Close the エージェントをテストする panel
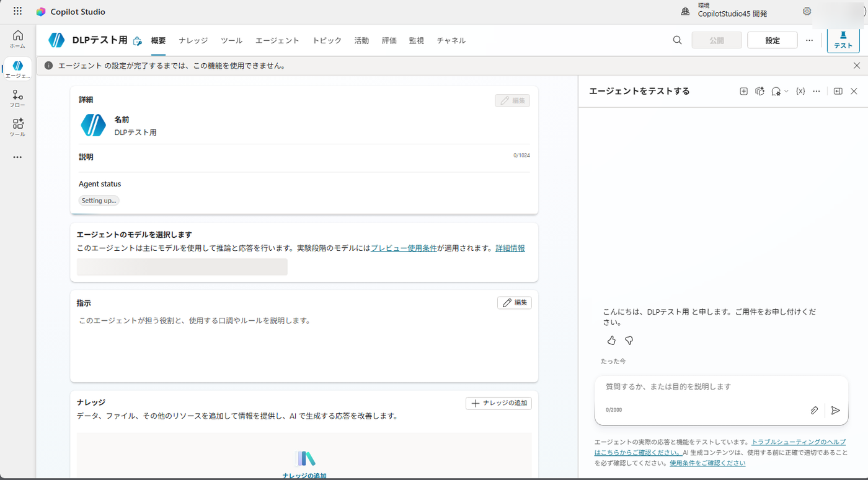The width and height of the screenshot is (868, 480). (x=854, y=91)
